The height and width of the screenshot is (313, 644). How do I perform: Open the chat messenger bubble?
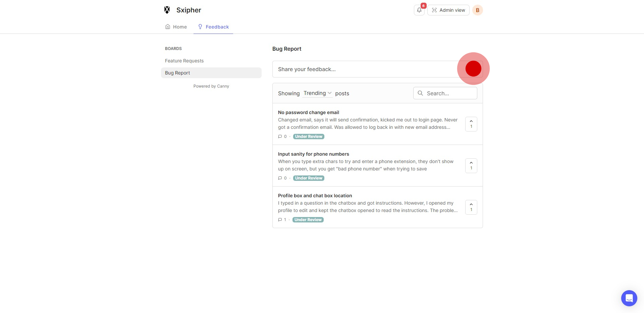pos(629,298)
